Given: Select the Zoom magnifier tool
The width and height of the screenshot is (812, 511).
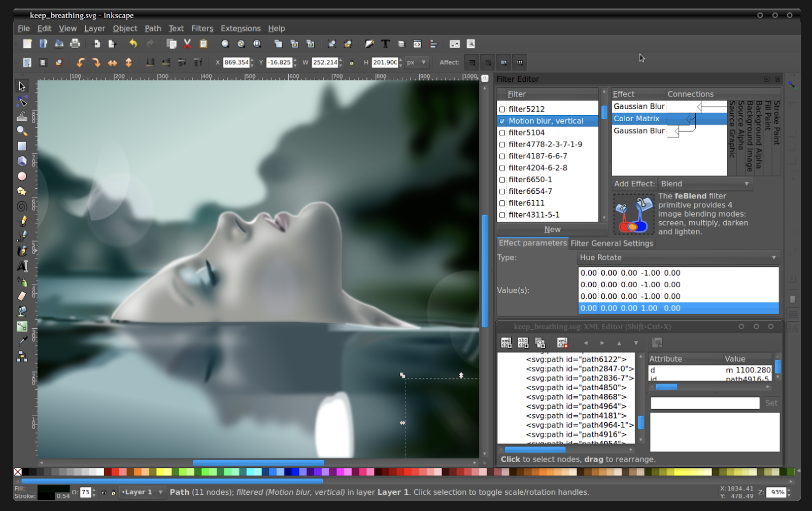Looking at the screenshot, I should coord(22,131).
